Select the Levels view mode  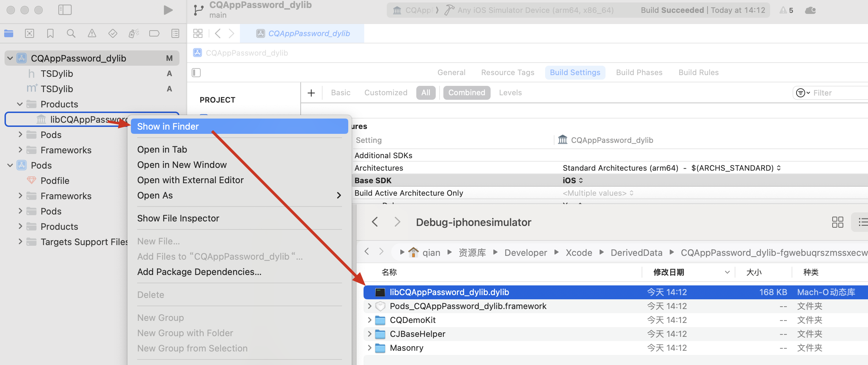pos(510,93)
